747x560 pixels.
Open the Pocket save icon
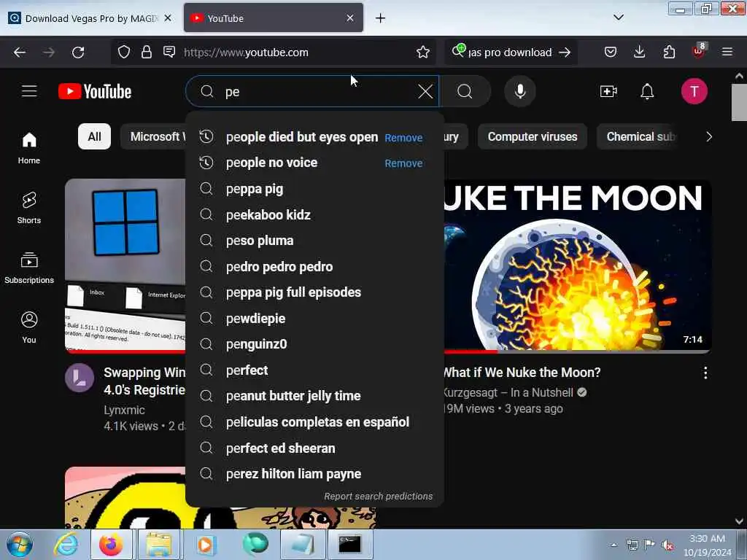pos(611,52)
